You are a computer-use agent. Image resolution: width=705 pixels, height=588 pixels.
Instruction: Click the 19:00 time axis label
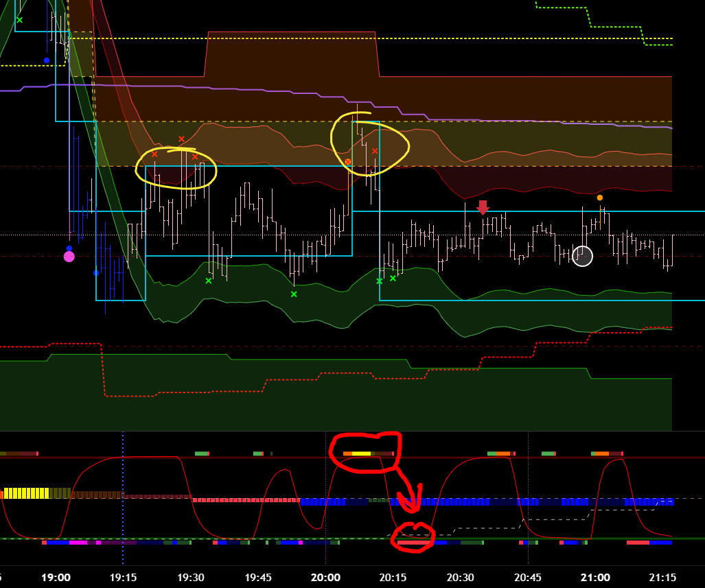pos(56,578)
